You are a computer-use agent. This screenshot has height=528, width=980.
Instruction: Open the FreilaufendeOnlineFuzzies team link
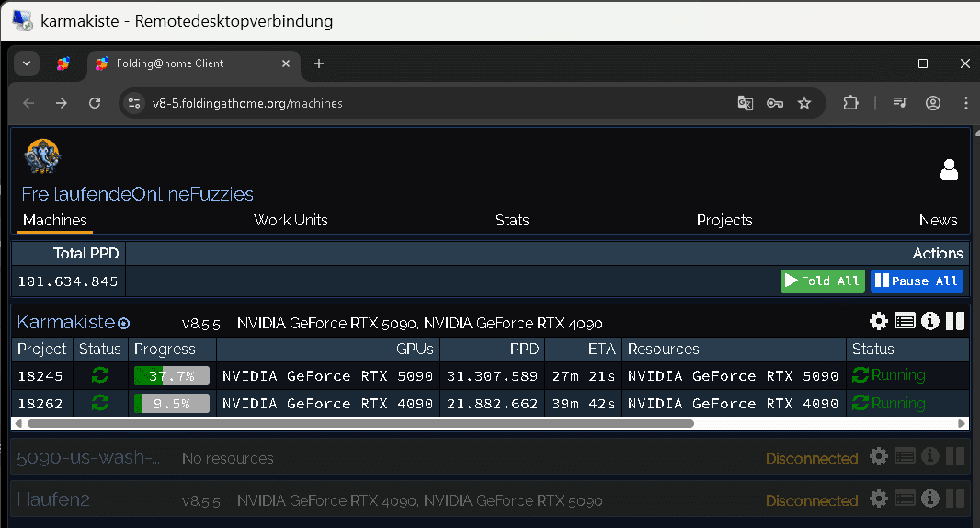coord(138,194)
